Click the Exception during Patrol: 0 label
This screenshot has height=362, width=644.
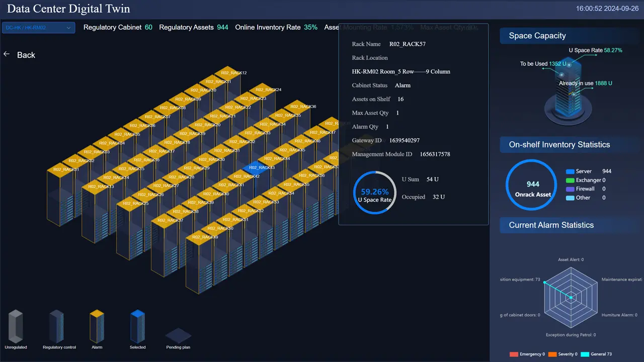[571, 335]
